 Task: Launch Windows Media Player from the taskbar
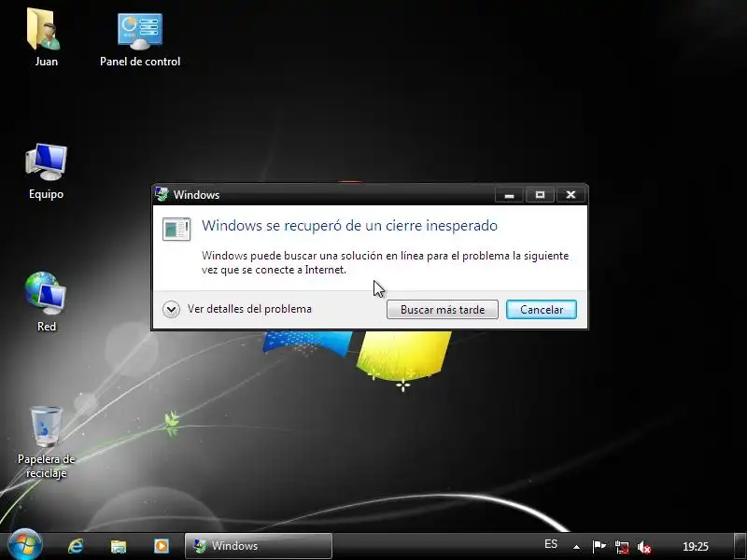tap(162, 546)
